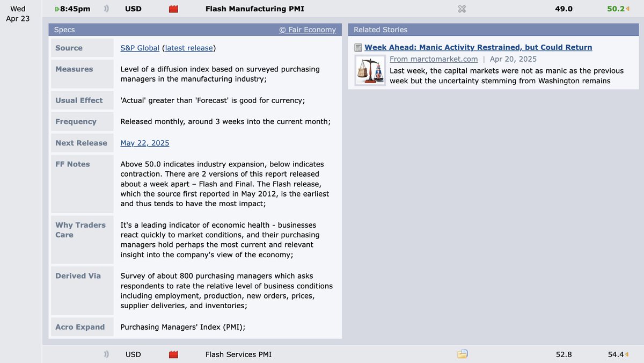Click the Related Stories panel header
The width and height of the screenshot is (644, 363).
[494, 30]
